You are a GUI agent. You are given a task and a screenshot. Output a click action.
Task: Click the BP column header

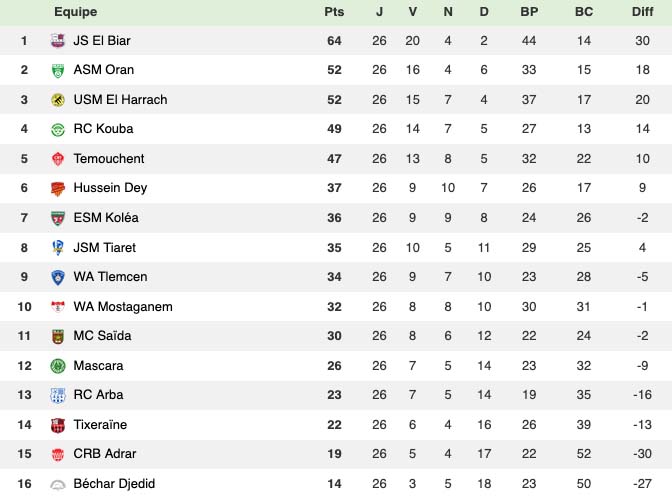tap(529, 12)
